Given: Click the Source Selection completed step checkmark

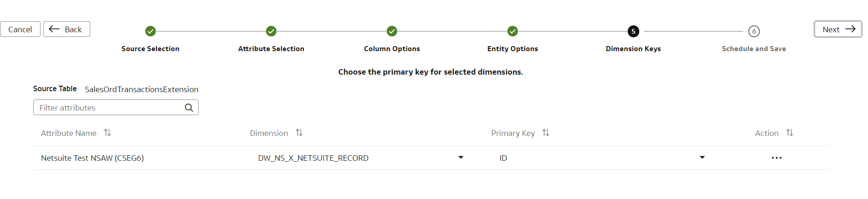Looking at the screenshot, I should (x=150, y=31).
